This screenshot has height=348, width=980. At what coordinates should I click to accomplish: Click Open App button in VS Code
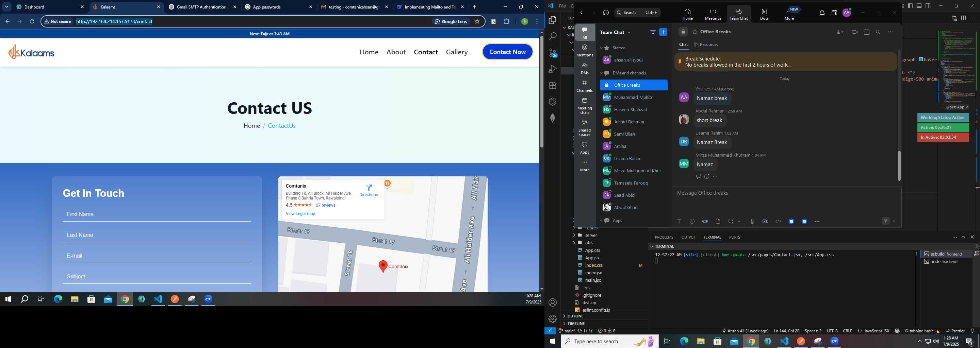tap(957, 107)
